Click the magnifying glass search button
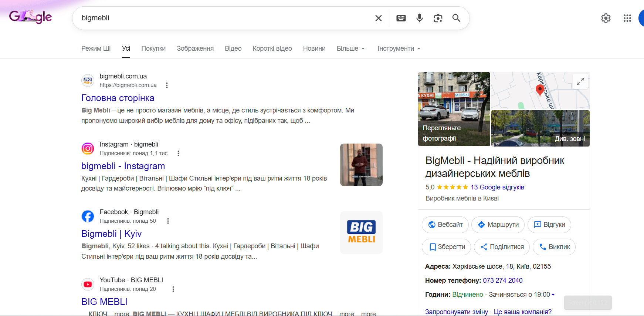This screenshot has height=316, width=644. click(x=457, y=18)
